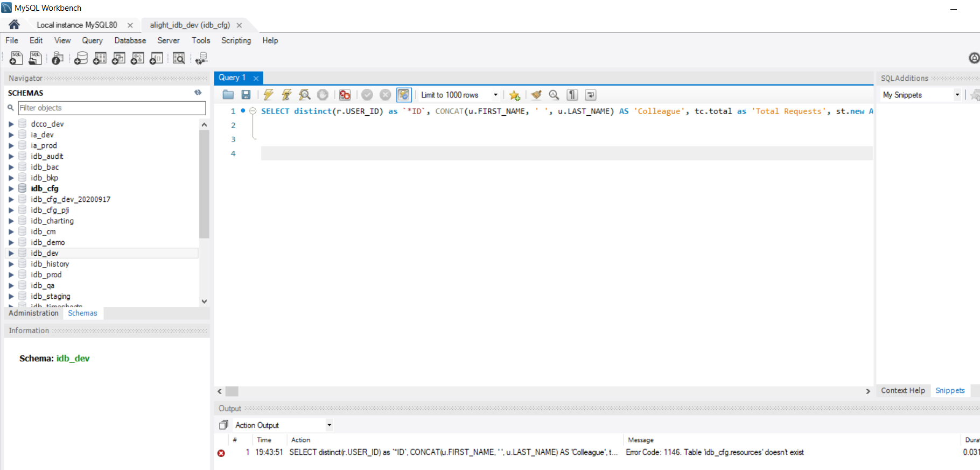Select the idb_qa schema
Screen dimensions: 980x470
click(43, 285)
